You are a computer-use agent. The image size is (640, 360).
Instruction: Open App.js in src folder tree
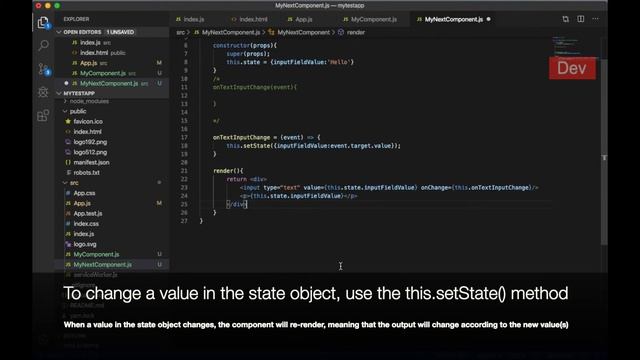pyautogui.click(x=82, y=203)
